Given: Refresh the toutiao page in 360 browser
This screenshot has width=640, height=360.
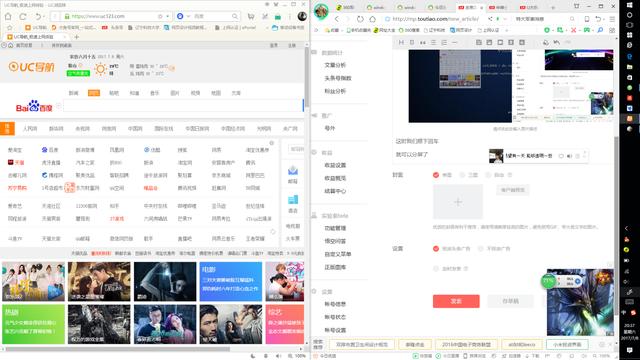Looking at the screenshot, I should 360,19.
